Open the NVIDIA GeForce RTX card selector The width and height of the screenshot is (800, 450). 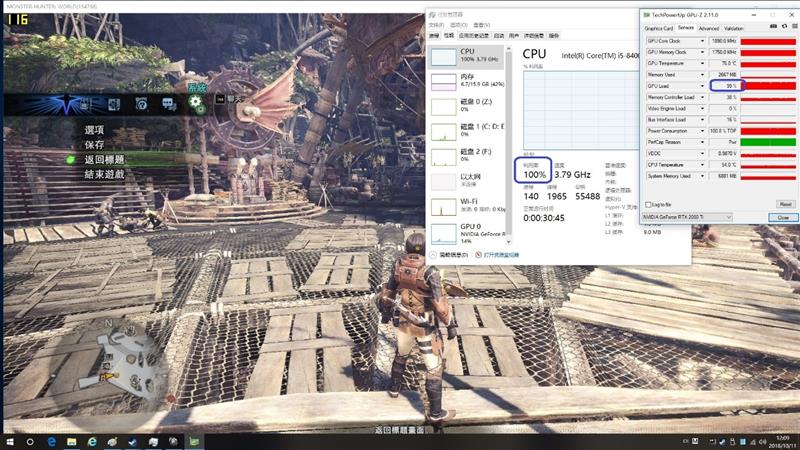pos(687,217)
